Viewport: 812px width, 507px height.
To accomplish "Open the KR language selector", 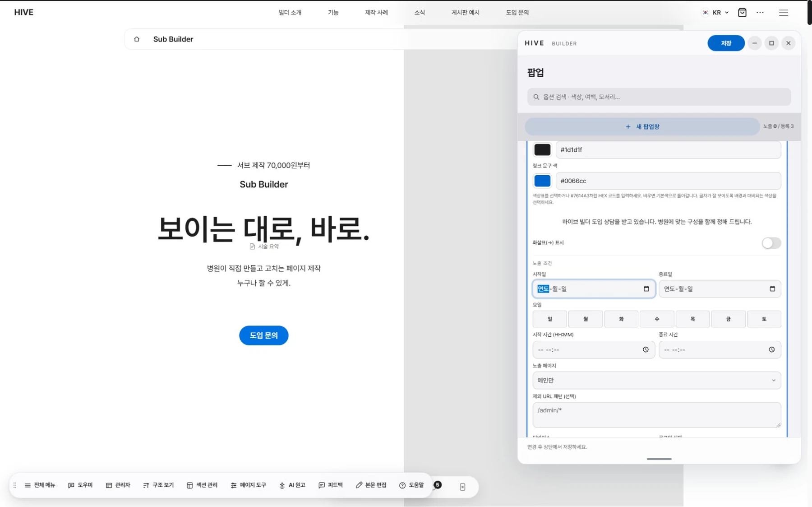I will coord(715,13).
